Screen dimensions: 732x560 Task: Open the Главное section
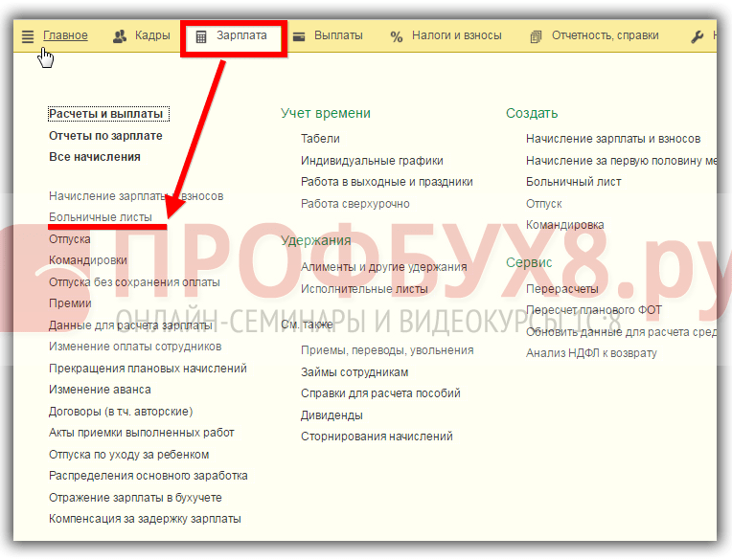(65, 35)
